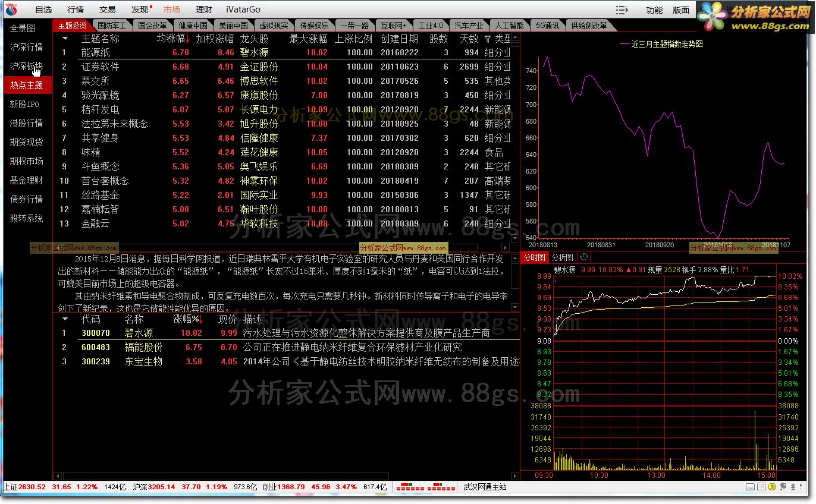This screenshot has height=504, width=816.
Task: Go to 期货现货 in the sidebar
Action: click(26, 142)
